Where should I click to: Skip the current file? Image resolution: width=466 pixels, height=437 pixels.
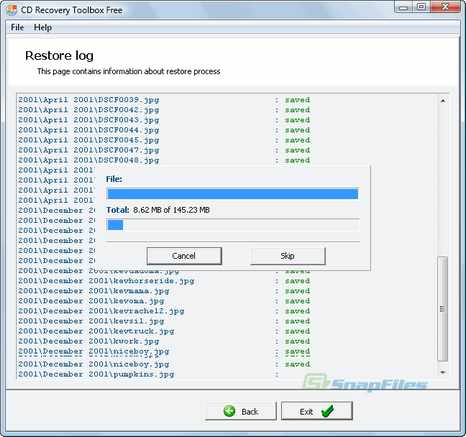point(288,256)
